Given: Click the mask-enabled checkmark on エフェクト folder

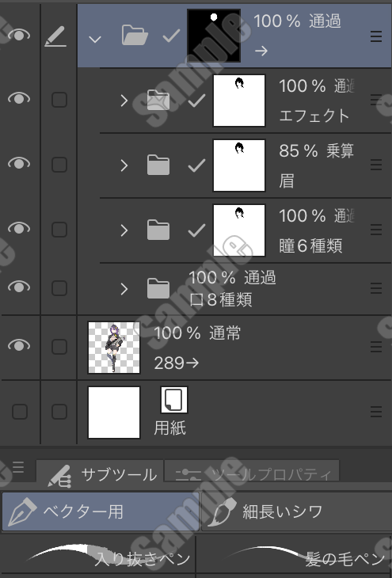Looking at the screenshot, I should [196, 101].
